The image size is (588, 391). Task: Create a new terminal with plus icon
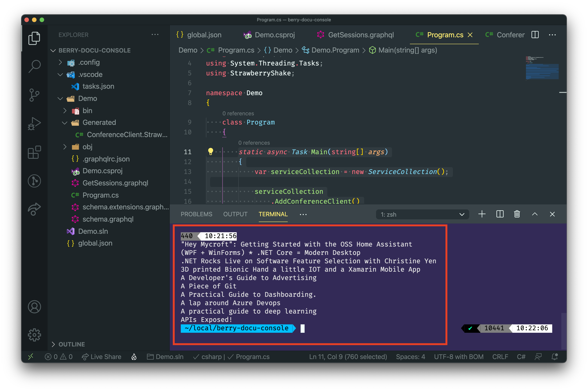tap(482, 214)
